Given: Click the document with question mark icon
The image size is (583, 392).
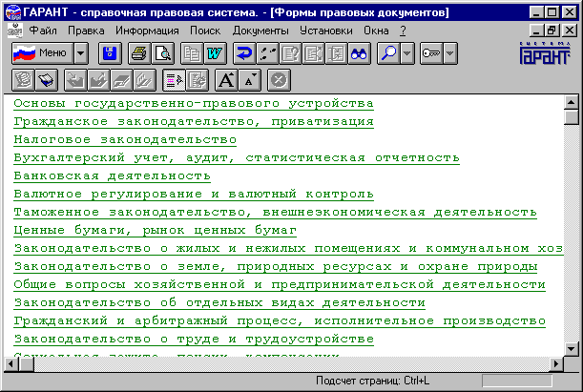Looking at the screenshot, I should (x=290, y=53).
